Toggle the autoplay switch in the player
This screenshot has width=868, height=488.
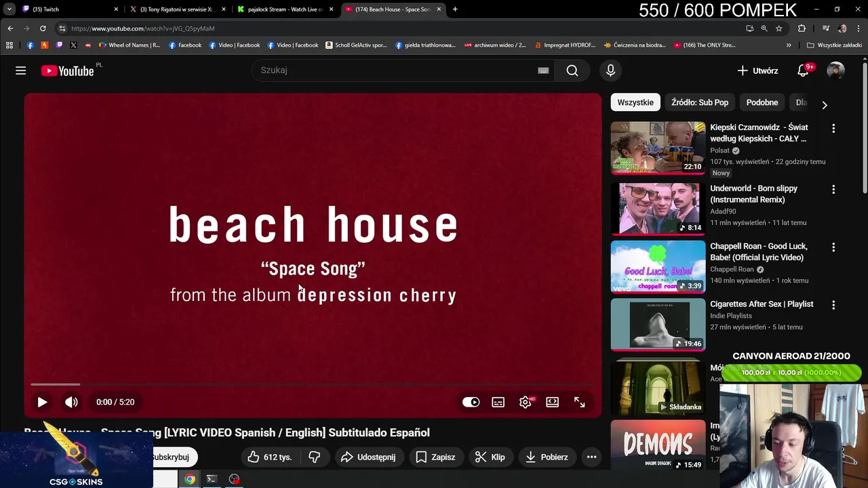coord(471,402)
